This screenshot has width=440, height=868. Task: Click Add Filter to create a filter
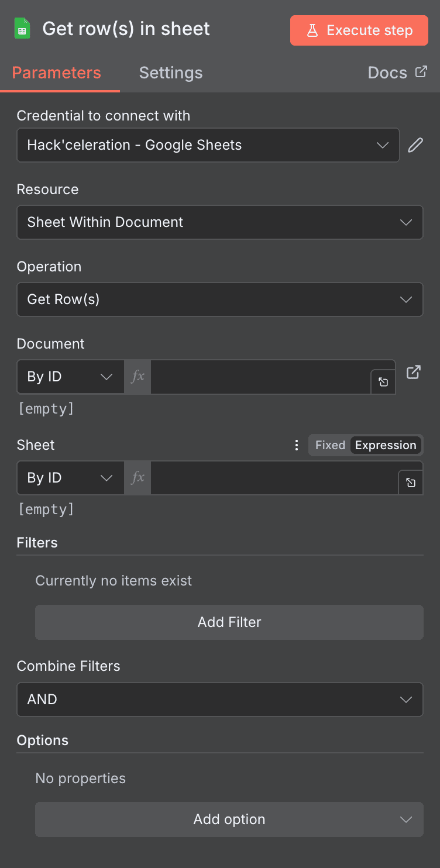click(229, 622)
